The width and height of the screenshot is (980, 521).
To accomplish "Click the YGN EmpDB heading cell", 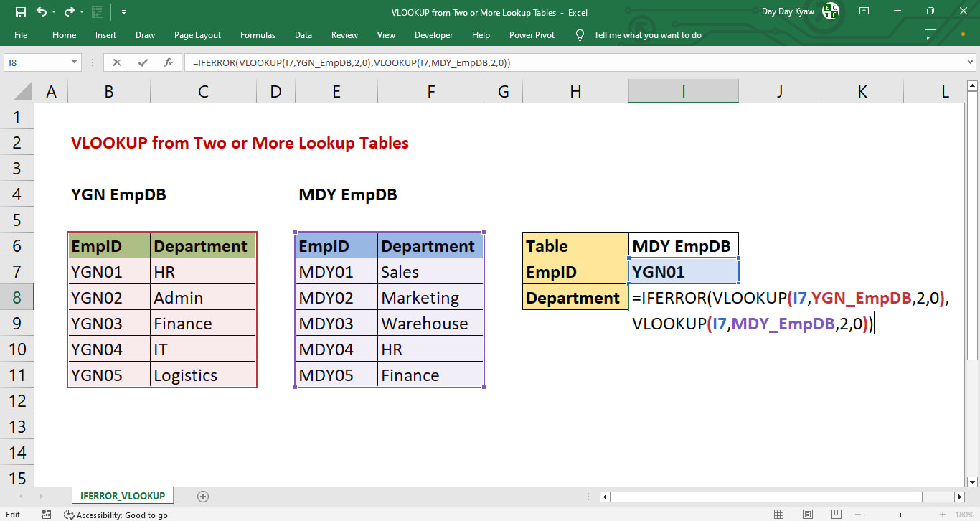I will [118, 194].
